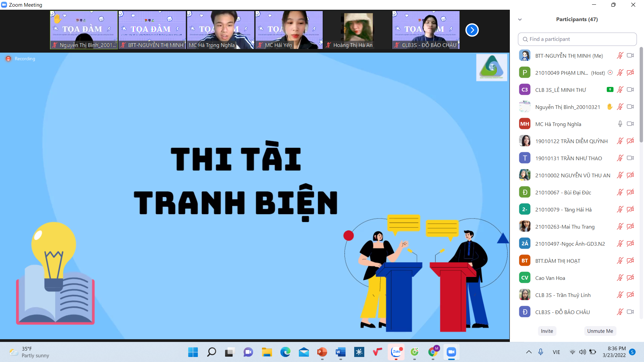
Task: Click the 3S club logo on the slide
Action: click(491, 67)
